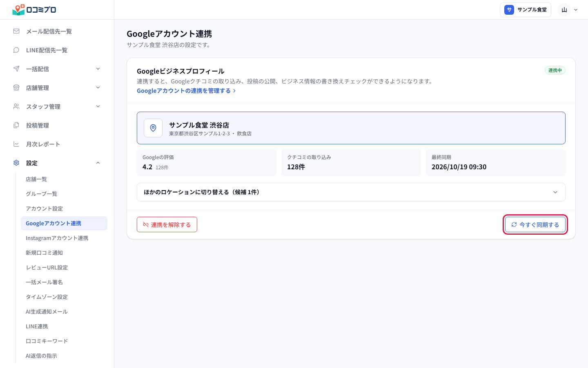Open レビューURL設定
588x368 pixels.
coord(64,267)
